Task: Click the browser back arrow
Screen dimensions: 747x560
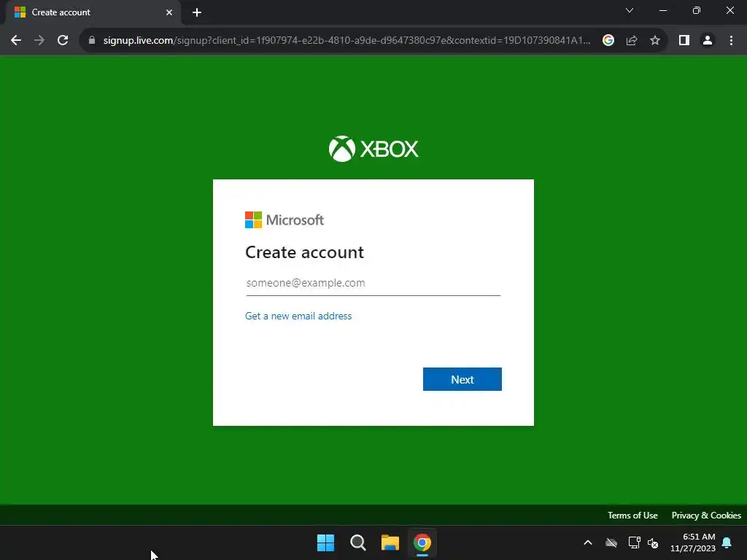Action: (16, 41)
